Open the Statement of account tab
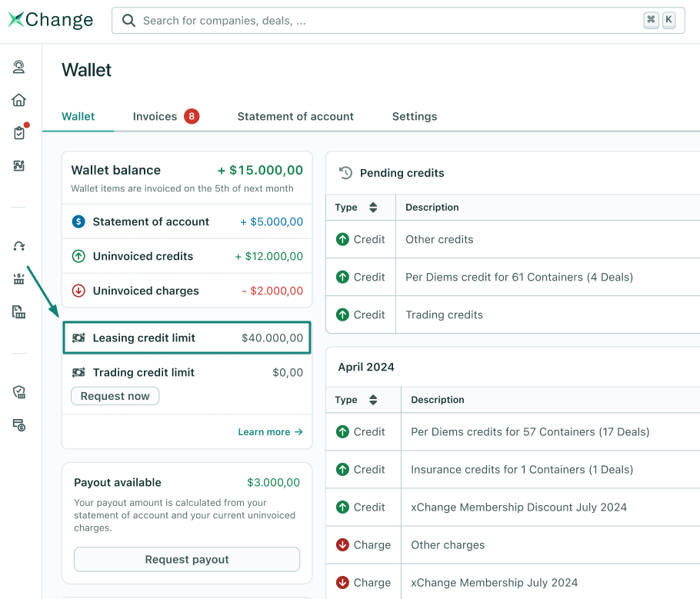The width and height of the screenshot is (700, 599). (x=295, y=117)
